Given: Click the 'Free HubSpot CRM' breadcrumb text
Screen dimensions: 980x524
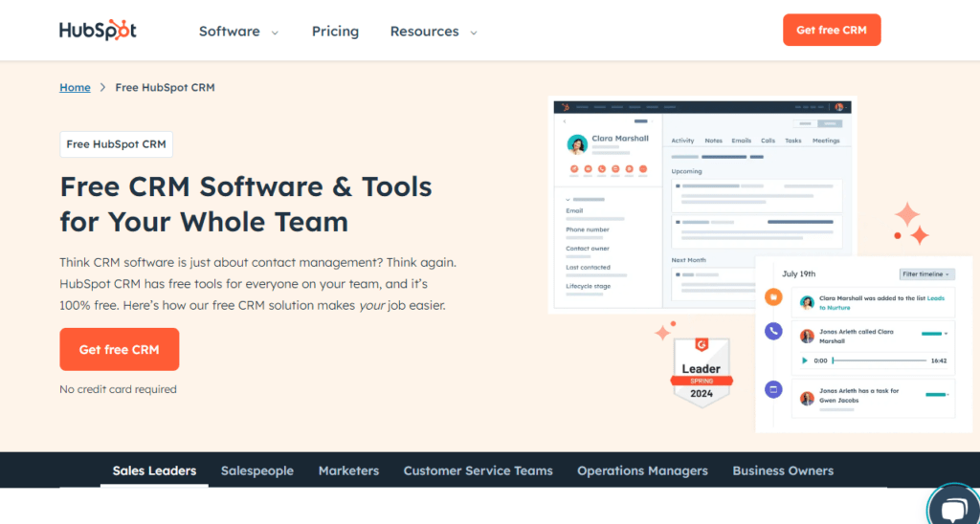Looking at the screenshot, I should [x=165, y=87].
